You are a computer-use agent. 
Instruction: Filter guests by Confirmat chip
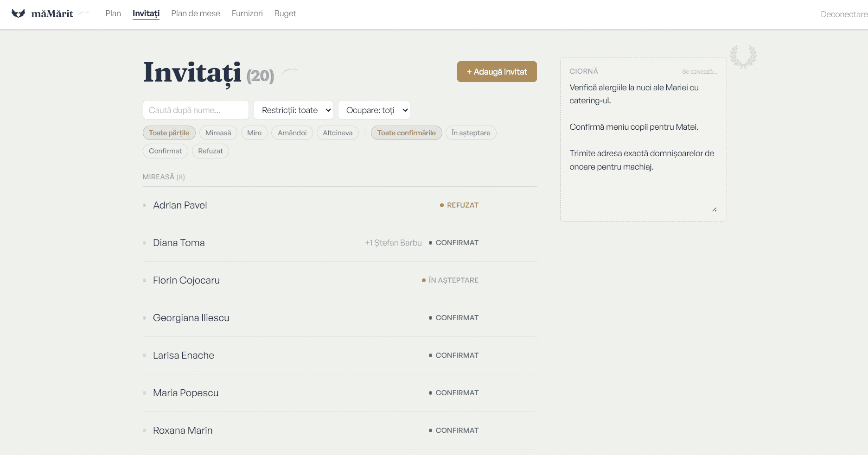(165, 151)
